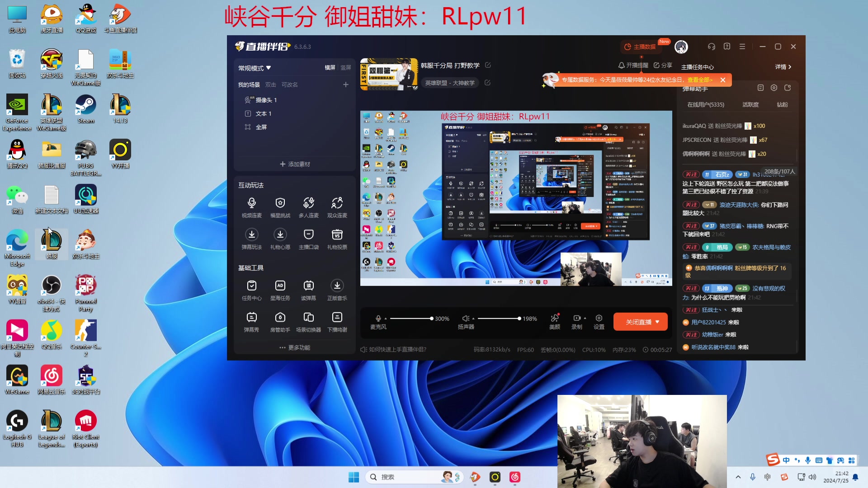Open the 场景切换器 scene switcher
Screen dimensions: 868x488
308,317
